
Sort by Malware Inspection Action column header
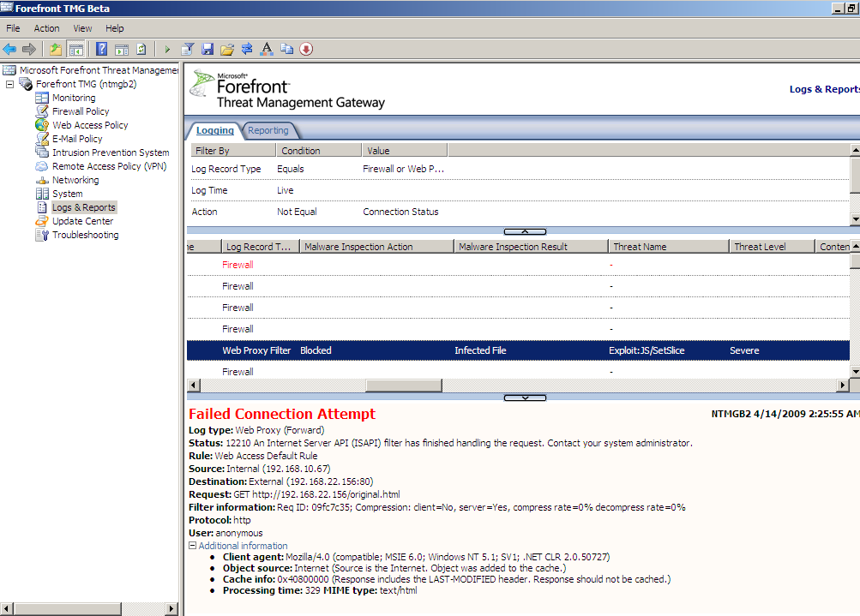(376, 247)
